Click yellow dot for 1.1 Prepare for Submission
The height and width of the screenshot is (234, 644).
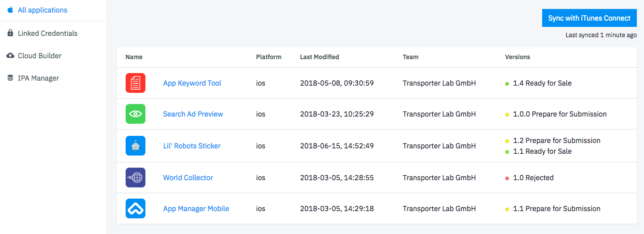507,209
